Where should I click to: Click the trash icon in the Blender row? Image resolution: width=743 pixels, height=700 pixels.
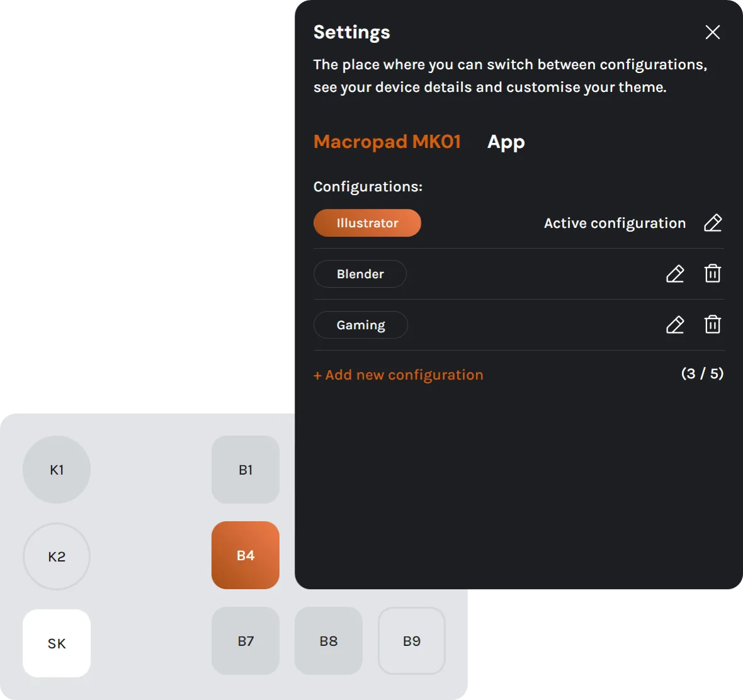coord(713,274)
